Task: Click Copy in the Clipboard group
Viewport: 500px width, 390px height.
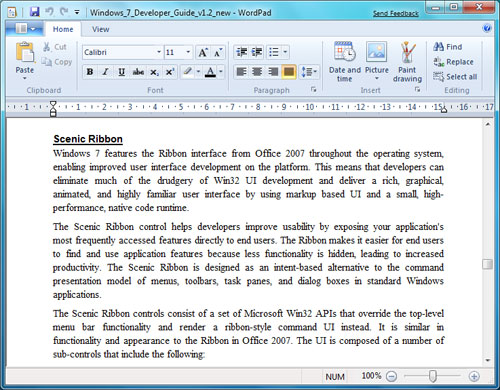Action: click(57, 62)
